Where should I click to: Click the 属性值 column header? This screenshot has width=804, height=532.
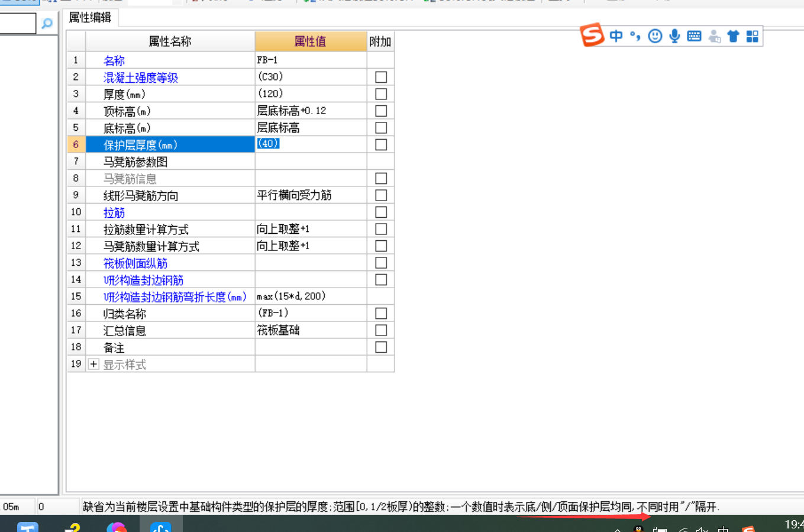[311, 41]
